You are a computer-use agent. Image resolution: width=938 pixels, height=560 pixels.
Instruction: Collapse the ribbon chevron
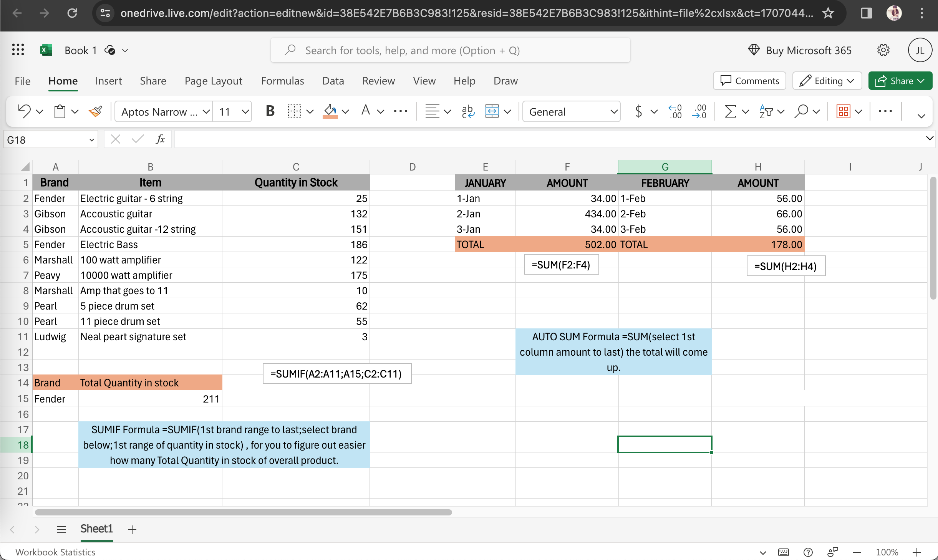[921, 116]
